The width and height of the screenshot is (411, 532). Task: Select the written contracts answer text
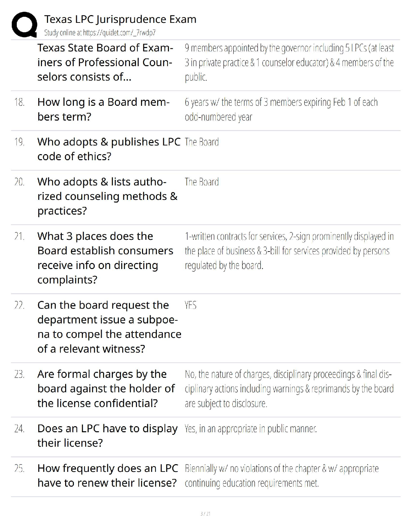coord(289,251)
